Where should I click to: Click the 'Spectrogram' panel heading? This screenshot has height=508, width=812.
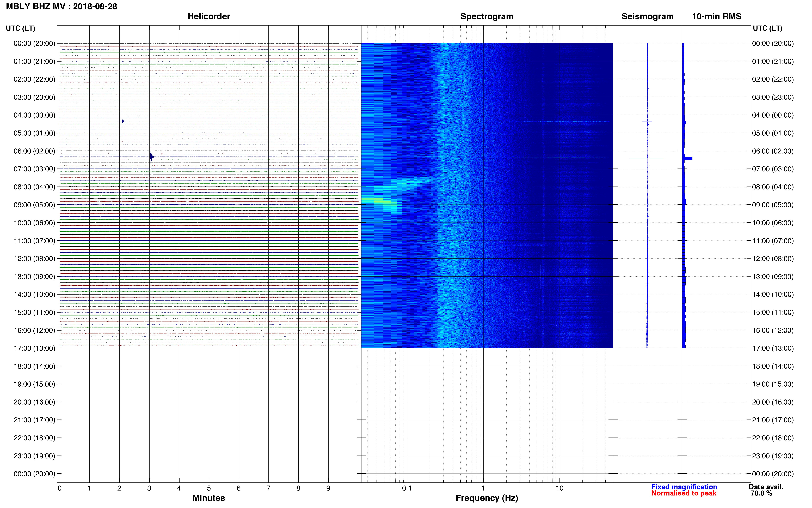[x=487, y=16]
